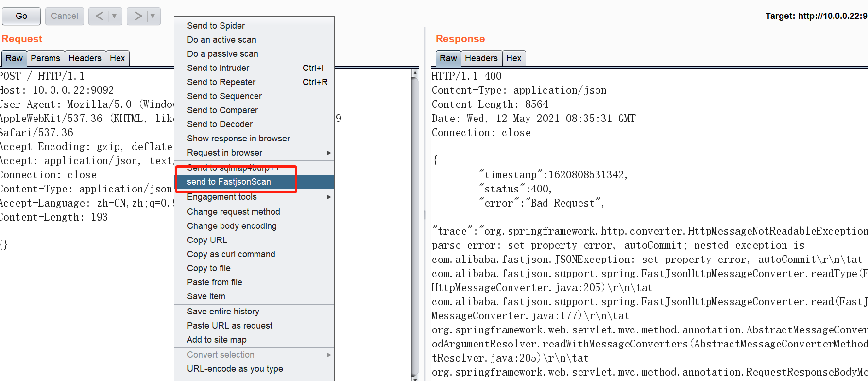Choose Send to sqlmap4burp++

[254, 168]
